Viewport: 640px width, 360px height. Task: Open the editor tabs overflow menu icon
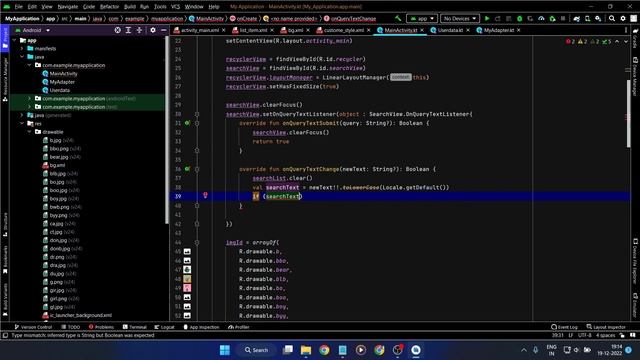coord(626,30)
